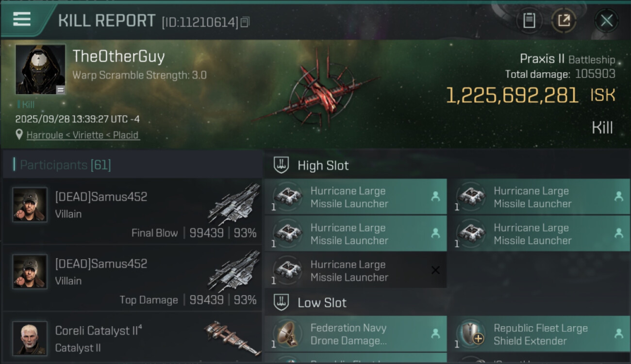Select destroyed Hurricane Large Missile Launcher with X

(x=355, y=271)
